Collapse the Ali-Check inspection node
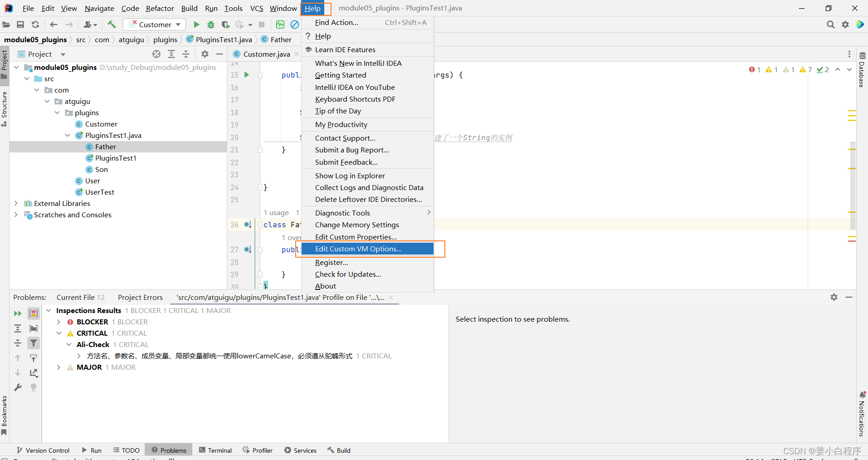Viewport: 868px width, 460px height. [69, 344]
